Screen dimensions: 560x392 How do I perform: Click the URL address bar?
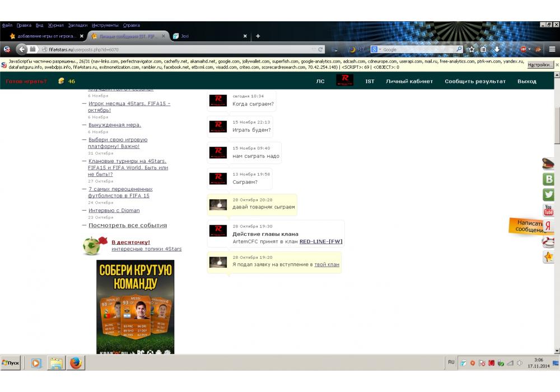coord(179,49)
